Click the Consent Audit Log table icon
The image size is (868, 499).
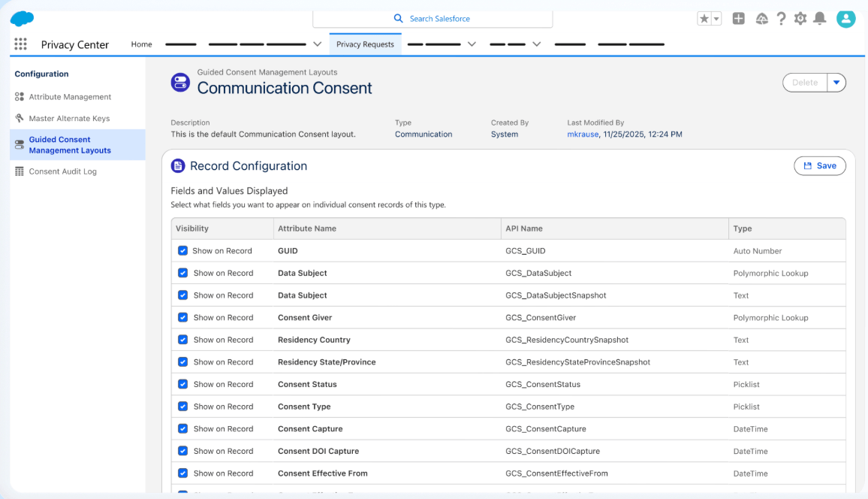20,171
